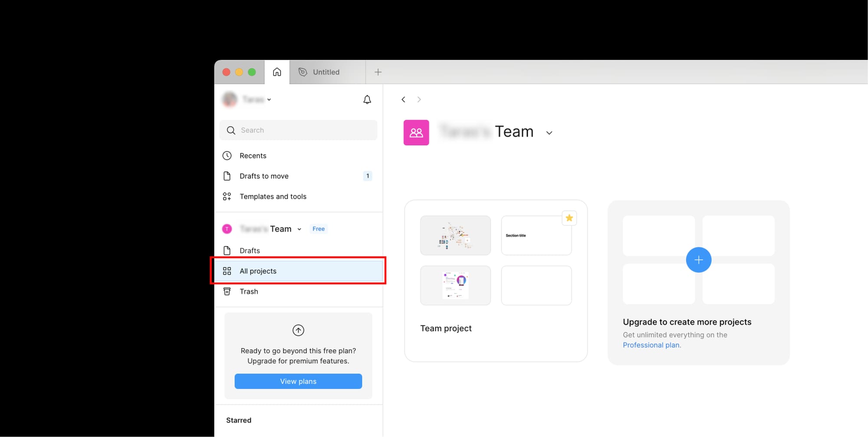Click the Starred section heading
868x437 pixels.
[239, 420]
